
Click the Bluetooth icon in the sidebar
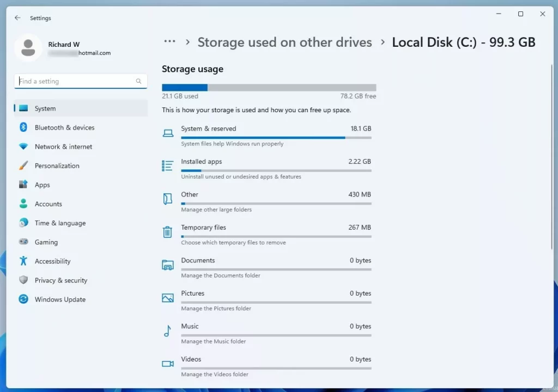click(23, 127)
